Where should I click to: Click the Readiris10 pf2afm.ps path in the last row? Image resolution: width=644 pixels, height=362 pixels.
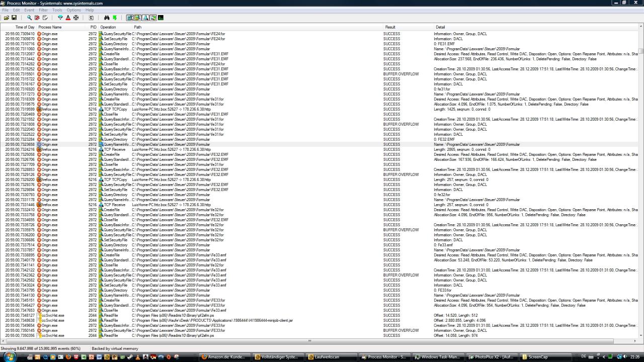(x=173, y=335)
